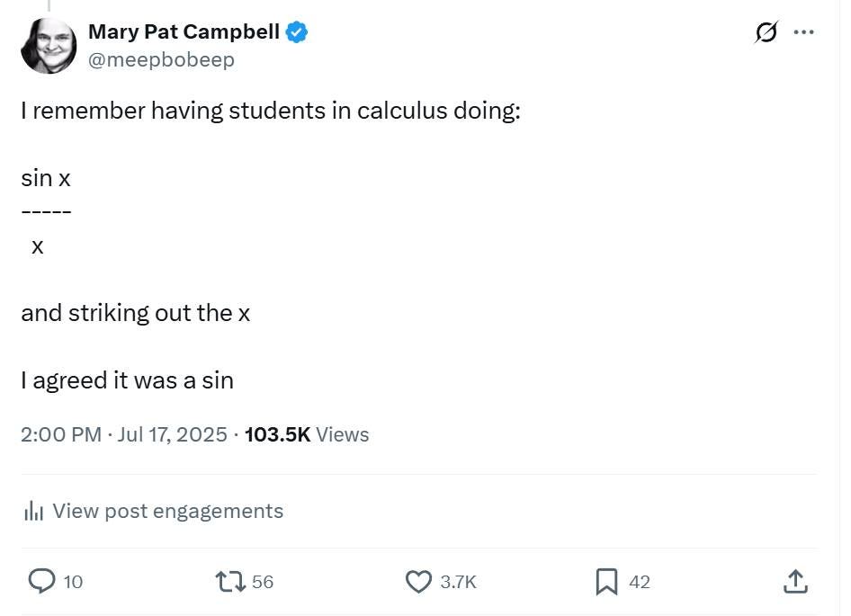
Task: Click the bar chart engagement icon
Action: (34, 511)
